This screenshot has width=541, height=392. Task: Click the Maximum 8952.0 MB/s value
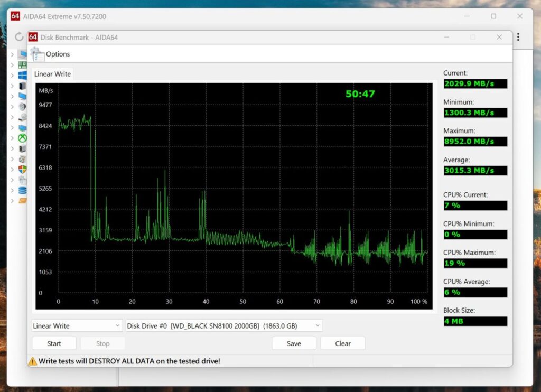[475, 142]
